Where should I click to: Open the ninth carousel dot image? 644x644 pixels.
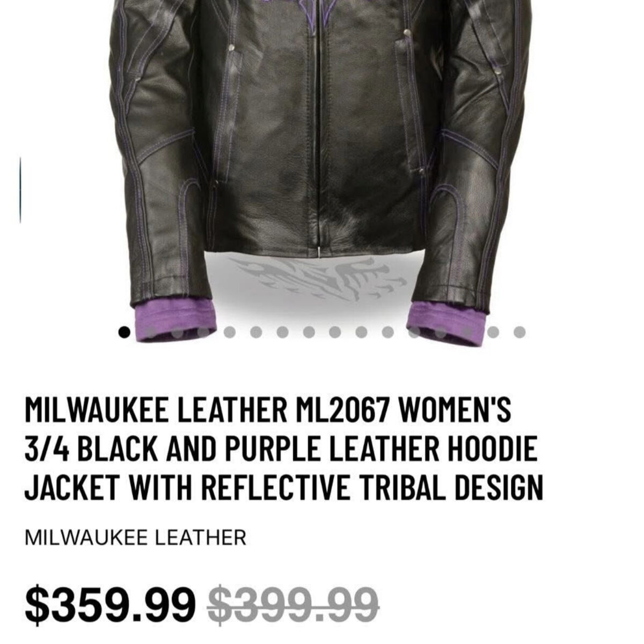coord(335,332)
